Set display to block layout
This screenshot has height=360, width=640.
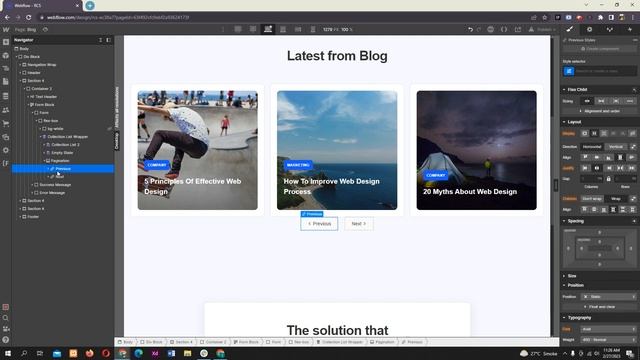click(585, 133)
